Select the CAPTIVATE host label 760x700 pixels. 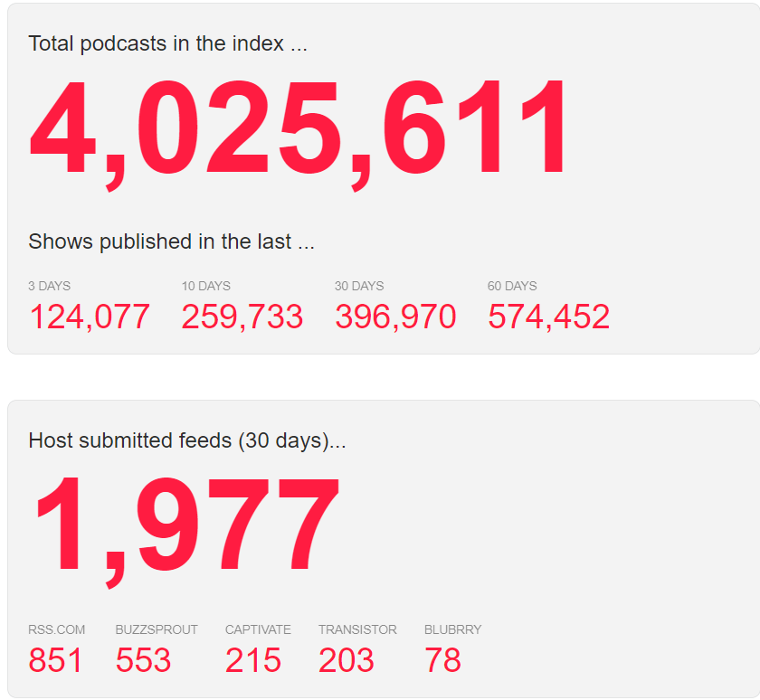click(x=258, y=629)
